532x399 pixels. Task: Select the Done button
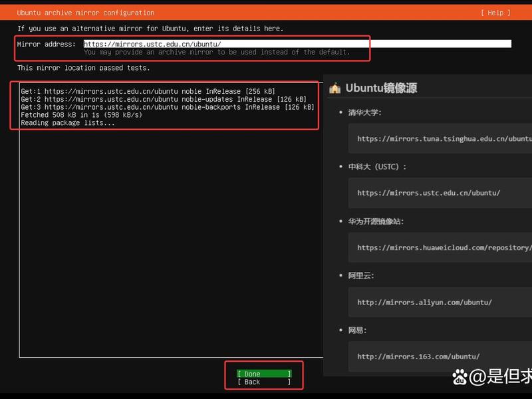[264, 374]
